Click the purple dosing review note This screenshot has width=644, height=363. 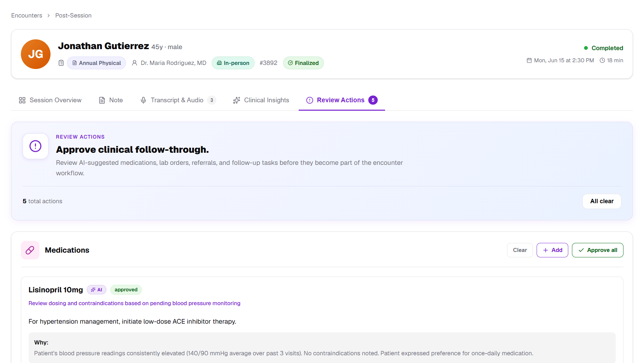tap(134, 303)
